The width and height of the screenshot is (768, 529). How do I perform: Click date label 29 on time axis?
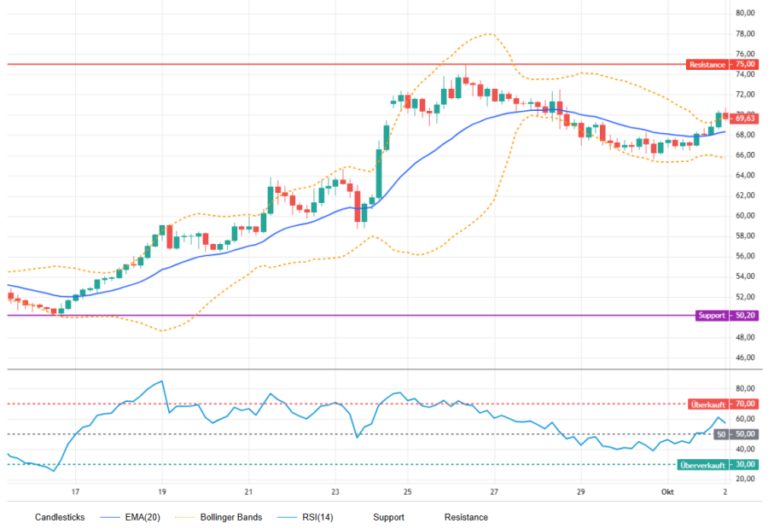581,492
